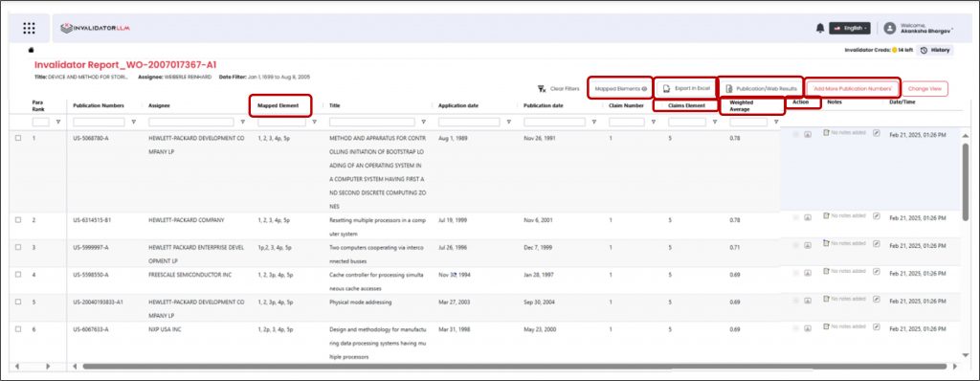Edit notes for US-5999997-A row
The width and height of the screenshot is (980, 381).
(x=877, y=244)
